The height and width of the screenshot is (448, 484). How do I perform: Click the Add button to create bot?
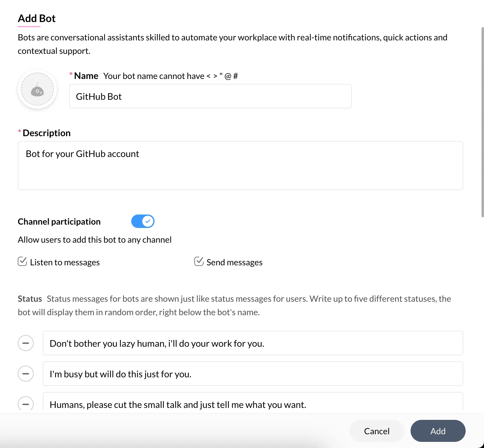click(438, 431)
